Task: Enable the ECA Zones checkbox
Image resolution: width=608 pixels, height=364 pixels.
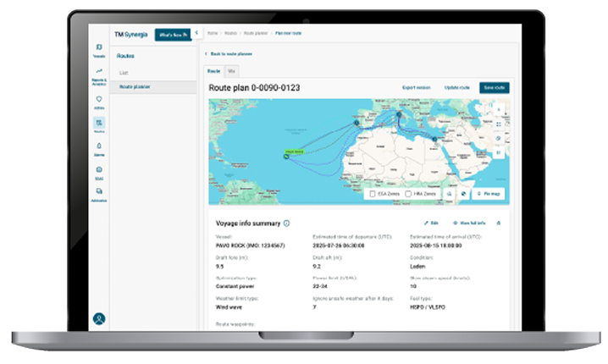Action: pyautogui.click(x=373, y=194)
